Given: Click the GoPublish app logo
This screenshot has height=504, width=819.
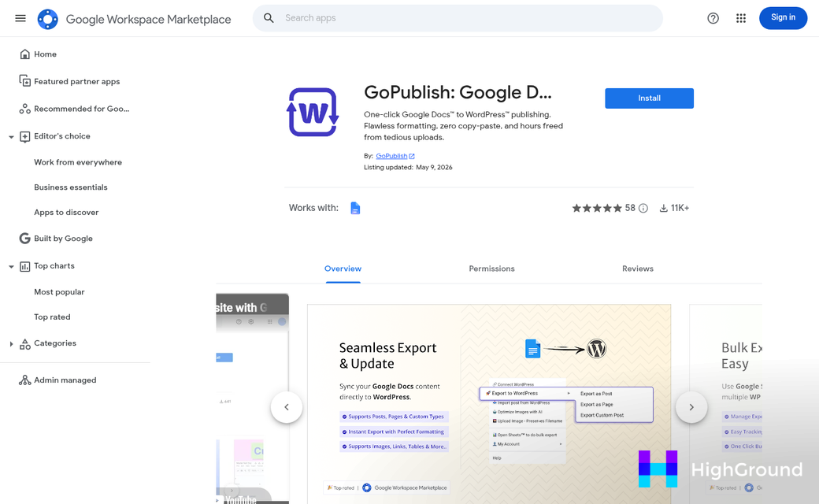Looking at the screenshot, I should point(313,113).
